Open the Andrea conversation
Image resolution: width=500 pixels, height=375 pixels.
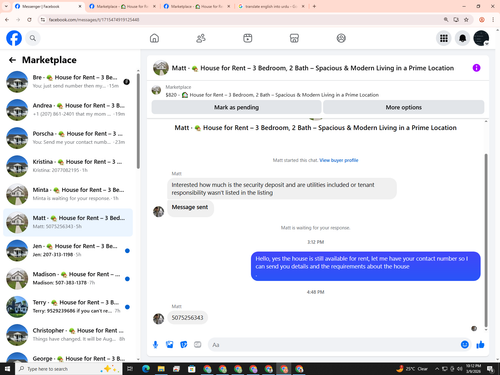click(x=68, y=110)
